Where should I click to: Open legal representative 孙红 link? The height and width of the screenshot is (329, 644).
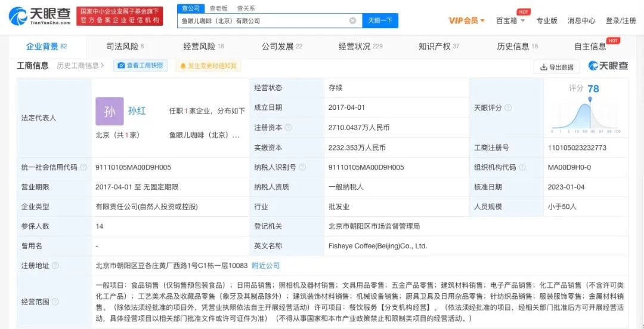tap(137, 111)
